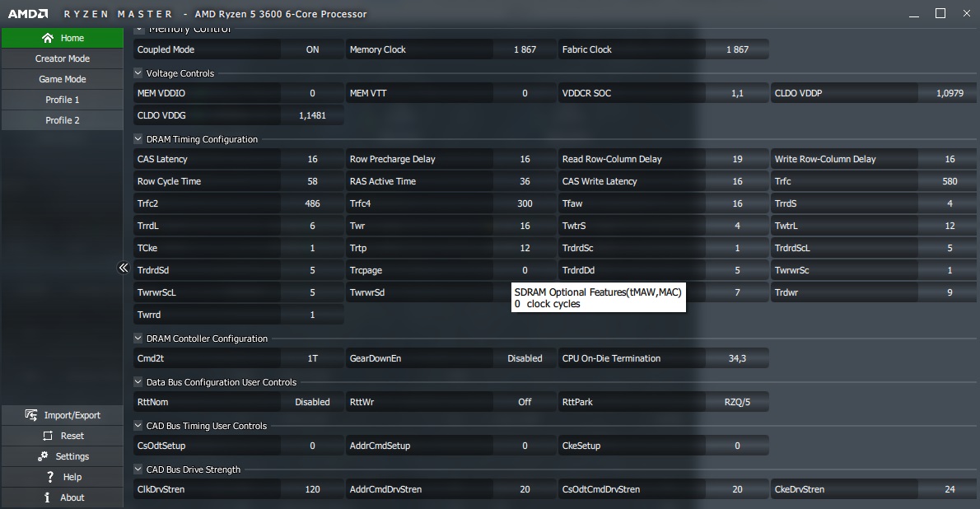This screenshot has height=509, width=980.
Task: Open the Help page
Action: [x=63, y=477]
